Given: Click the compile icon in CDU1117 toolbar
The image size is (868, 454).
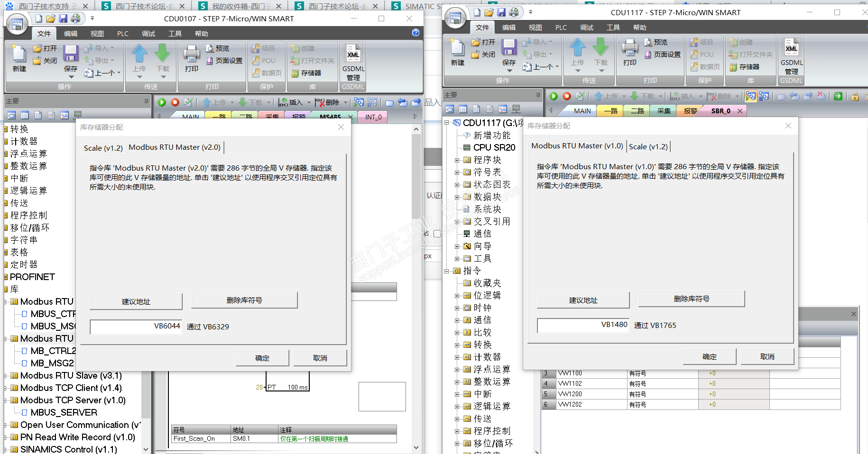Looking at the screenshot, I should tap(580, 96).
